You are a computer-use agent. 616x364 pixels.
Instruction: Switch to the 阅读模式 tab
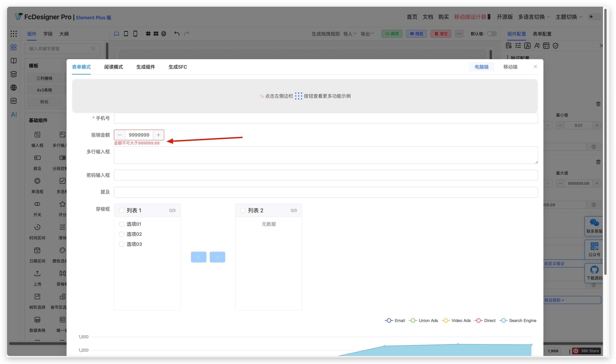coord(113,67)
